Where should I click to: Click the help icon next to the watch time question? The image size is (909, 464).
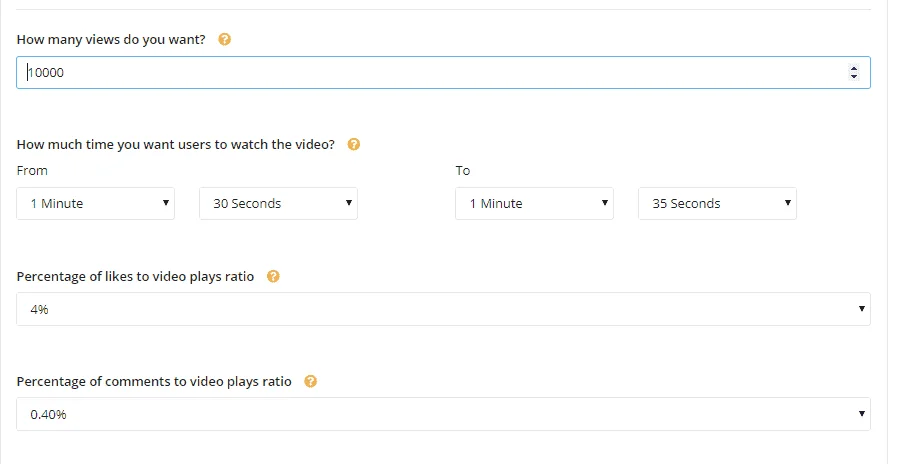[354, 144]
